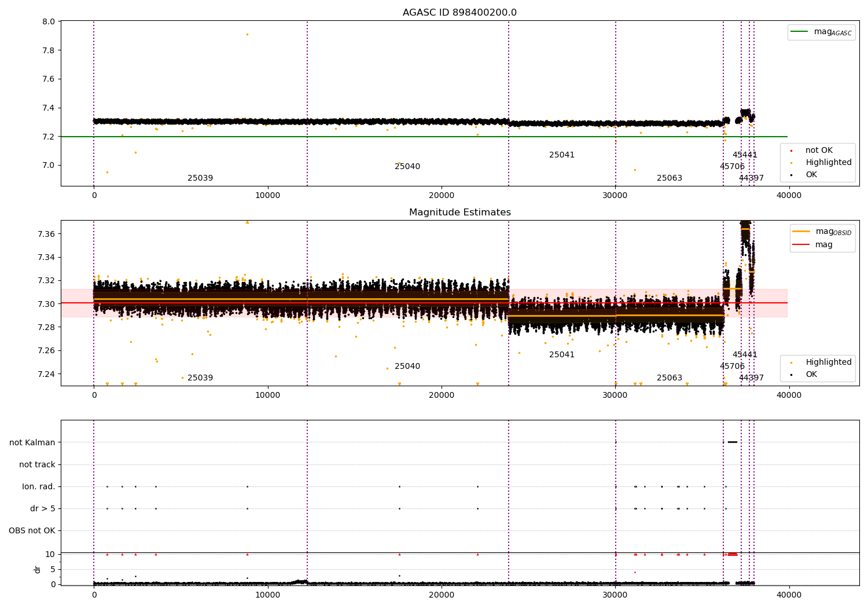Click obsid label 44397 in Magnitude Estimates plot

point(751,378)
